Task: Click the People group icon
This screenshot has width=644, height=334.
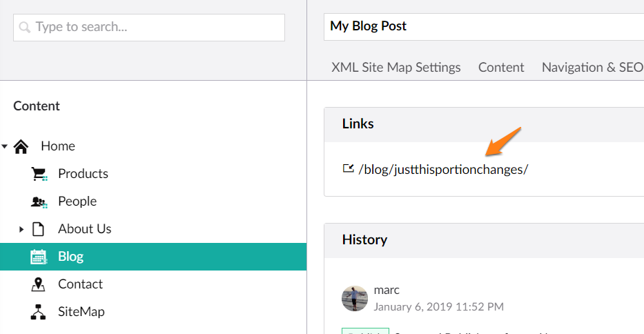Action: (x=39, y=202)
